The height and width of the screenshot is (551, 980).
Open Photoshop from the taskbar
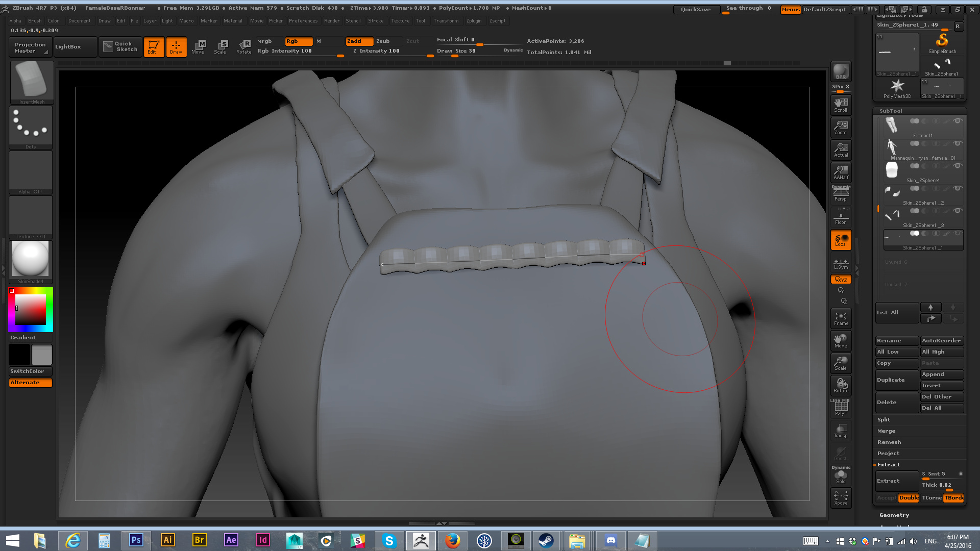[x=136, y=540]
